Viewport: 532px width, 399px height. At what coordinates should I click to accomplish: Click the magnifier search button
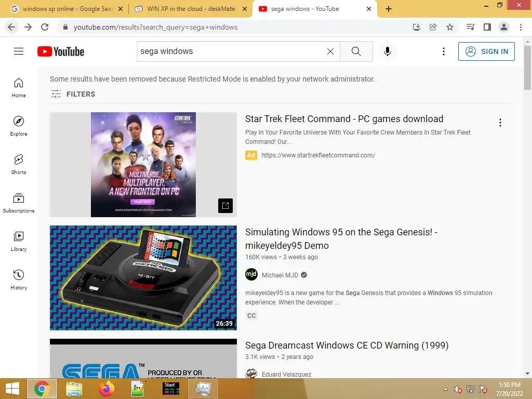(x=356, y=51)
